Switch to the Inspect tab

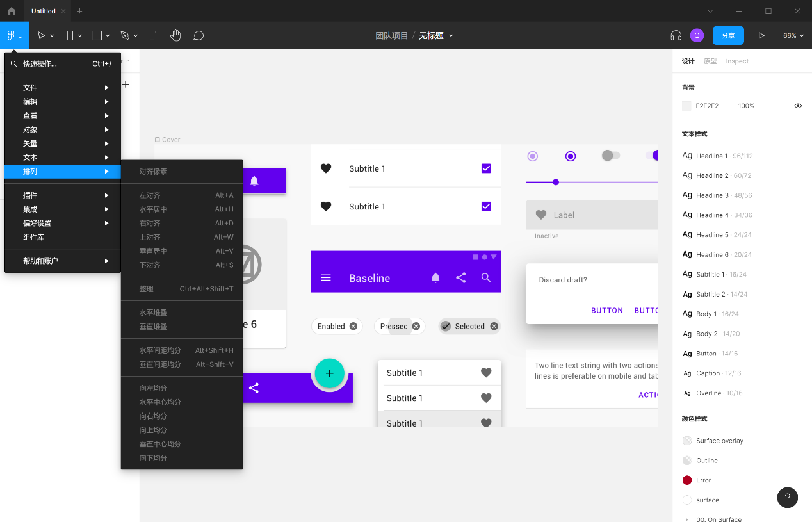point(737,61)
